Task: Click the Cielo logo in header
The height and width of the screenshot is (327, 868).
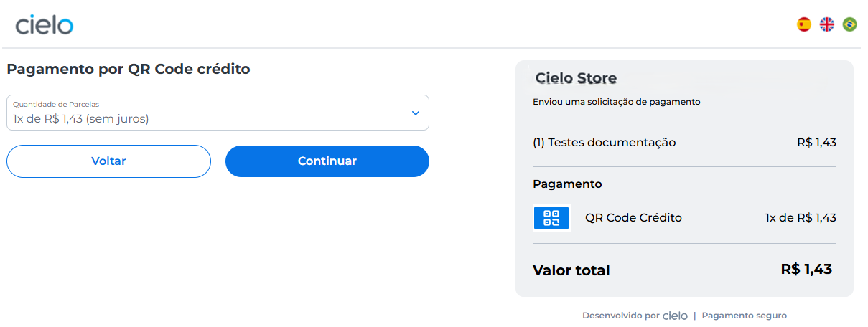Action: coord(45,25)
